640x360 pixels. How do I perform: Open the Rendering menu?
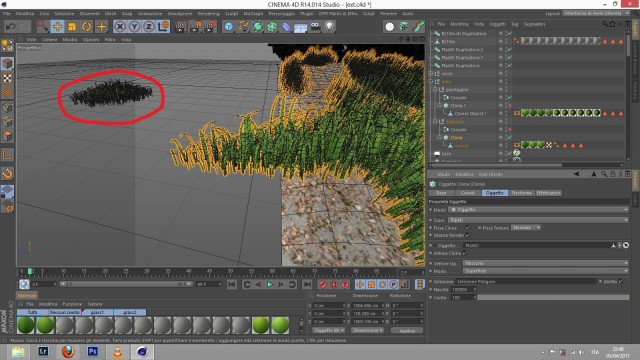click(209, 13)
